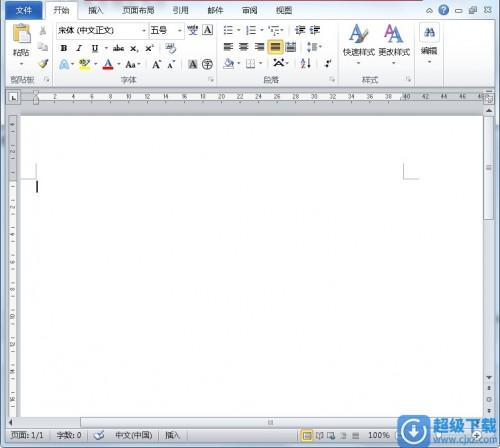Screen dimensions: 500x448
Task: Apply red font color
Action: point(108,64)
